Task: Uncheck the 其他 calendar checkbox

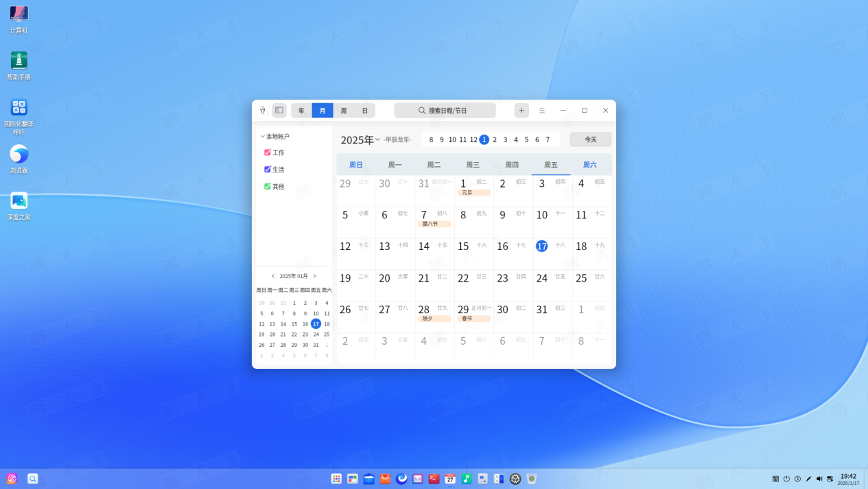Action: 268,186
